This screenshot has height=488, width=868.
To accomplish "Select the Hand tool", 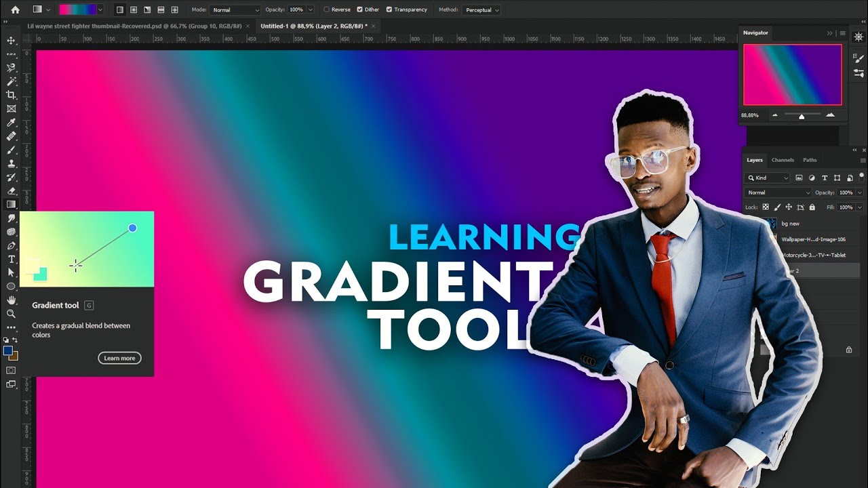I will point(11,300).
